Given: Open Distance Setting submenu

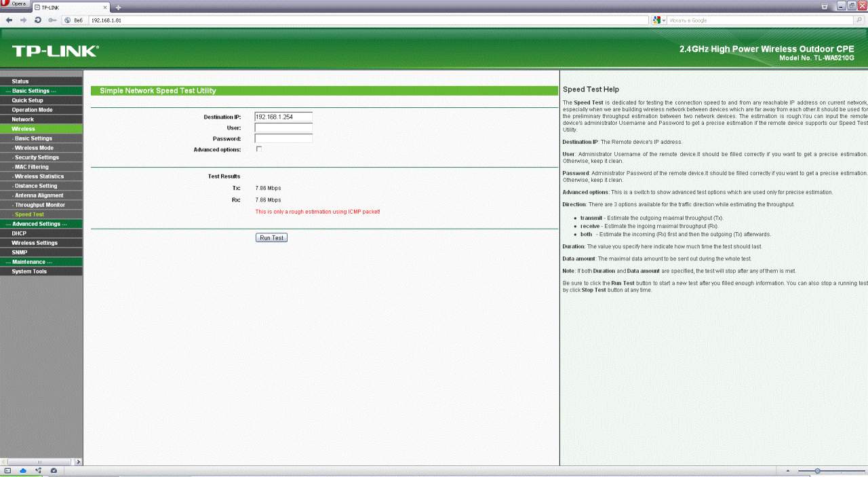Looking at the screenshot, I should tap(41, 186).
